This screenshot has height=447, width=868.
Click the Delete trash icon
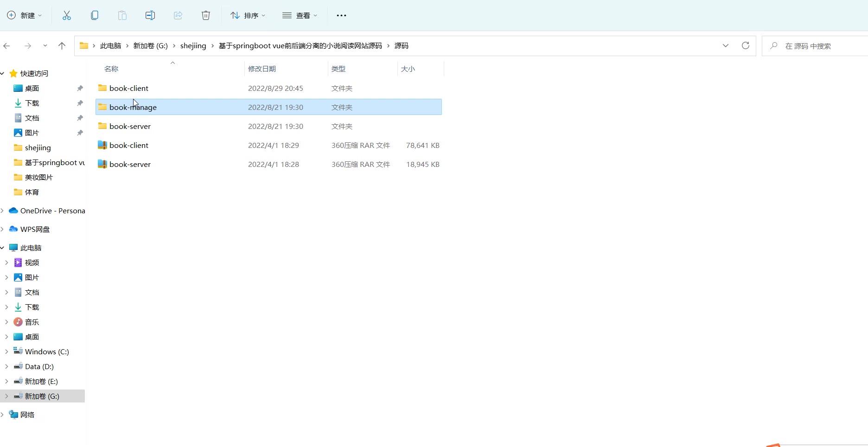(x=206, y=15)
